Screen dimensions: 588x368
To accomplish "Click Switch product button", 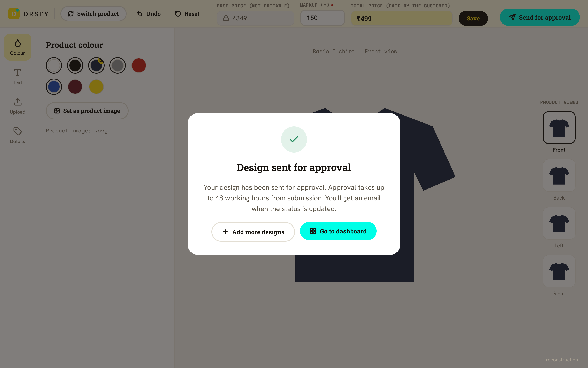I will pyautogui.click(x=93, y=14).
